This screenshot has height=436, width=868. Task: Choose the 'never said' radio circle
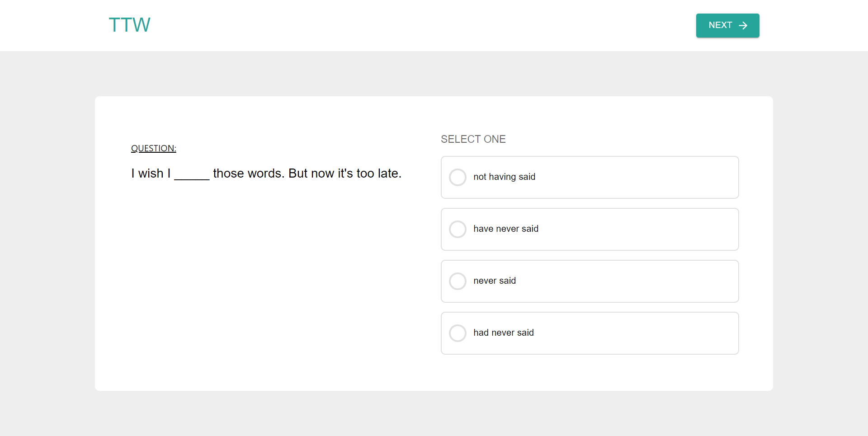pos(458,281)
